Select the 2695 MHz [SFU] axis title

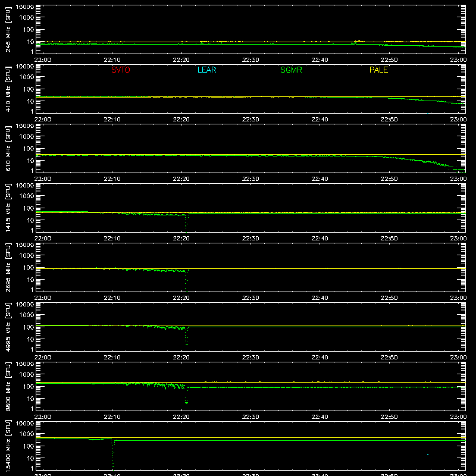[8, 267]
